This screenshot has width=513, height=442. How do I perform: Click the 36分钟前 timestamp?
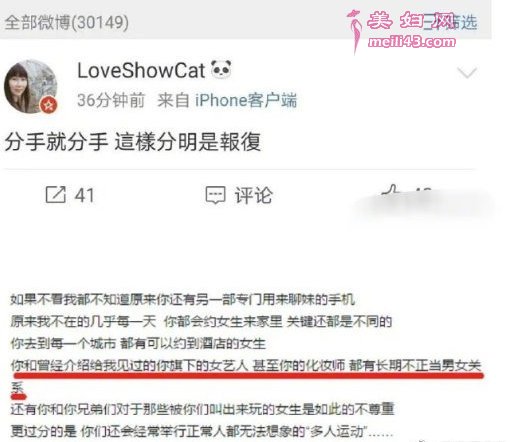tap(111, 100)
